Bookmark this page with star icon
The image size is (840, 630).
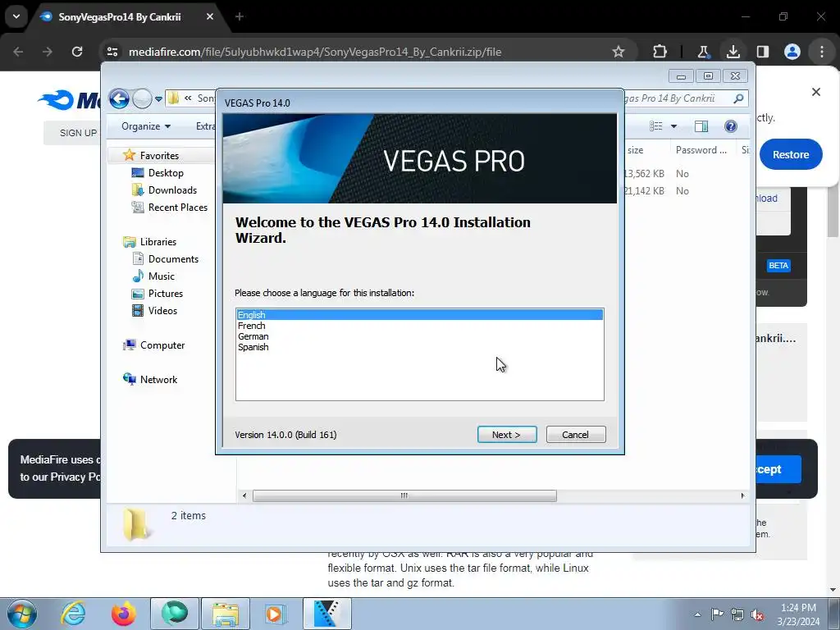[x=619, y=52]
